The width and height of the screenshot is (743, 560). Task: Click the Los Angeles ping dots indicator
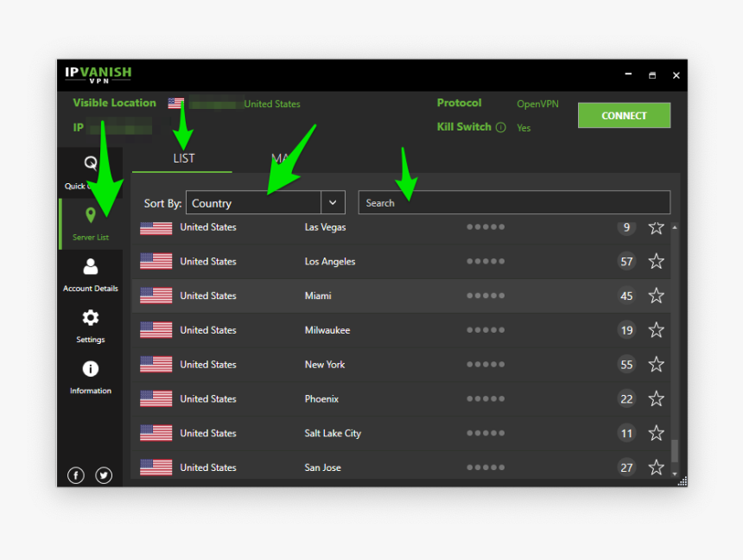coord(486,261)
